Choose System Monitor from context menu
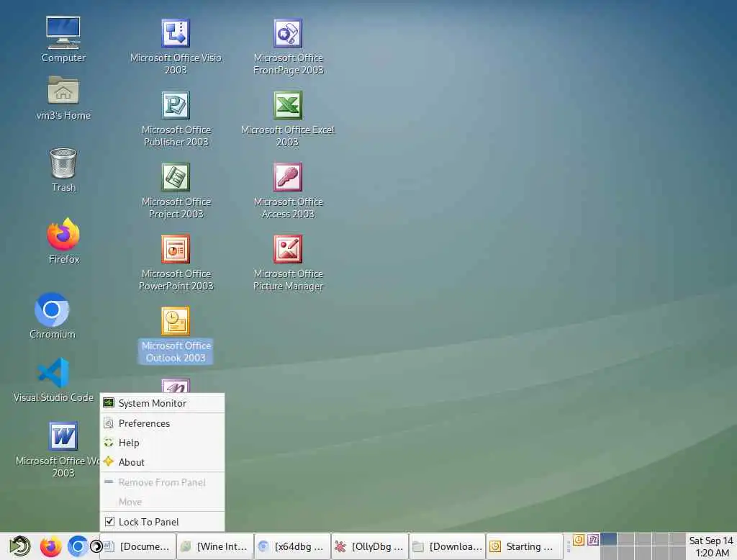This screenshot has width=737, height=560. (162, 403)
